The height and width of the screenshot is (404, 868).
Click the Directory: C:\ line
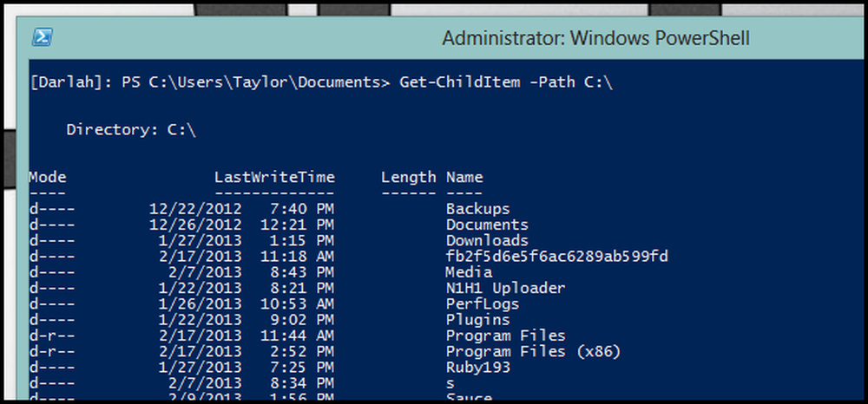(x=131, y=130)
